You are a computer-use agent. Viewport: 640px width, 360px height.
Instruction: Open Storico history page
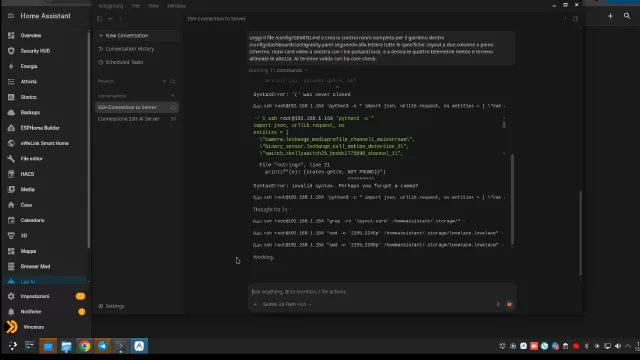[45, 97]
